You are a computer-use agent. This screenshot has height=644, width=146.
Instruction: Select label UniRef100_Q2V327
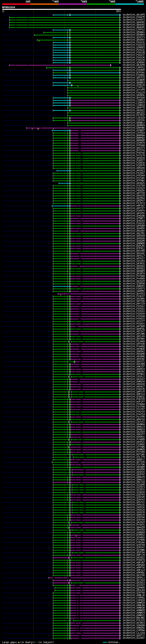(133, 585)
